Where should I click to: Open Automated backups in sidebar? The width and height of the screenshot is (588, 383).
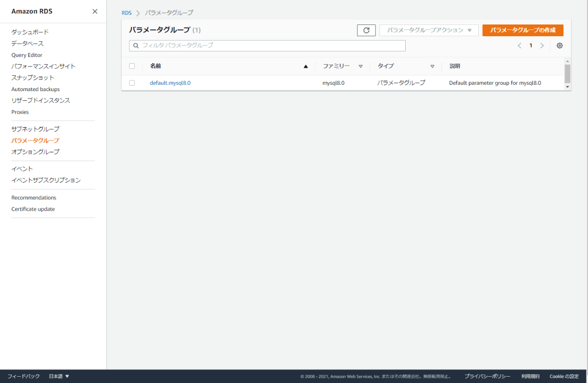tap(36, 89)
